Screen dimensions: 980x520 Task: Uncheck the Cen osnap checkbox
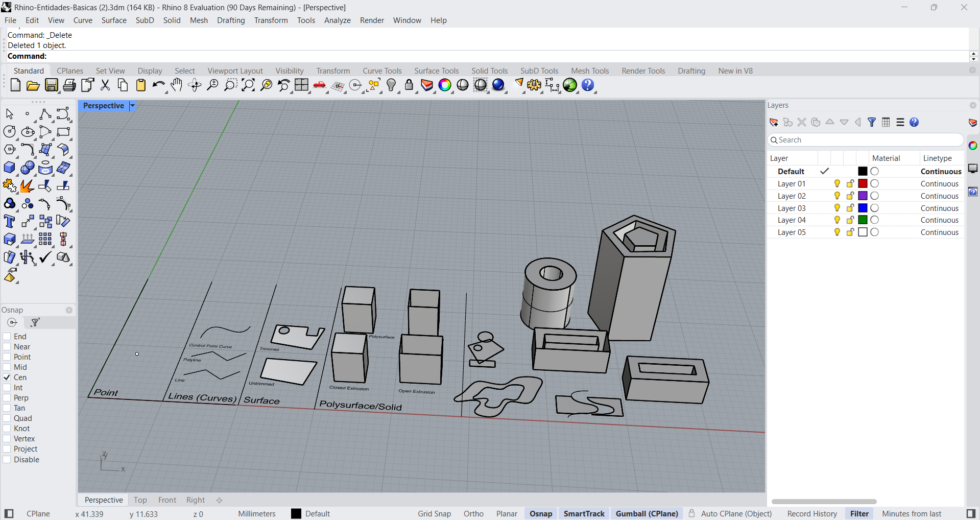pyautogui.click(x=7, y=377)
